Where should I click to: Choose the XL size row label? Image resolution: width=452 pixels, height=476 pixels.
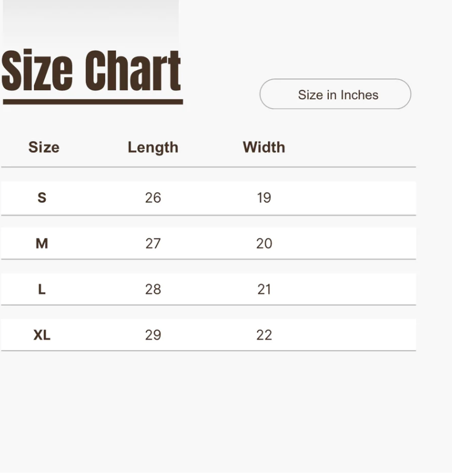[x=42, y=335]
